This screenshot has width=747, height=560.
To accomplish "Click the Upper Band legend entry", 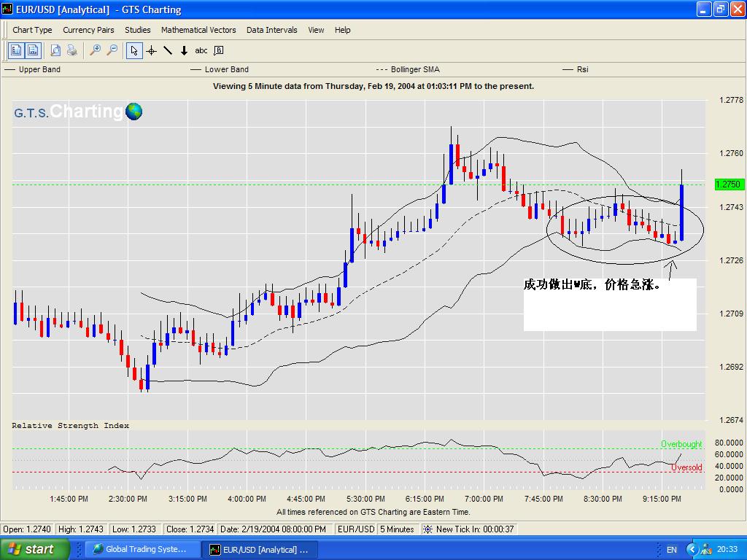I will coord(32,69).
